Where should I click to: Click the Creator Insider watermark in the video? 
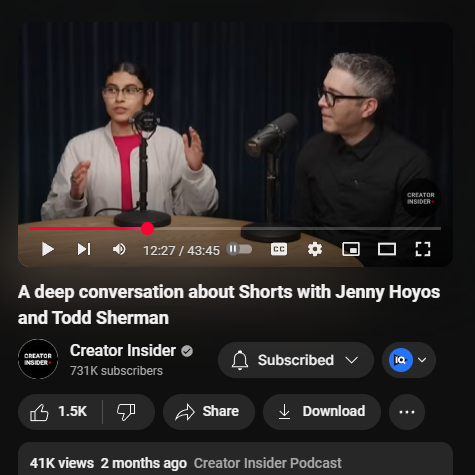[x=421, y=198]
